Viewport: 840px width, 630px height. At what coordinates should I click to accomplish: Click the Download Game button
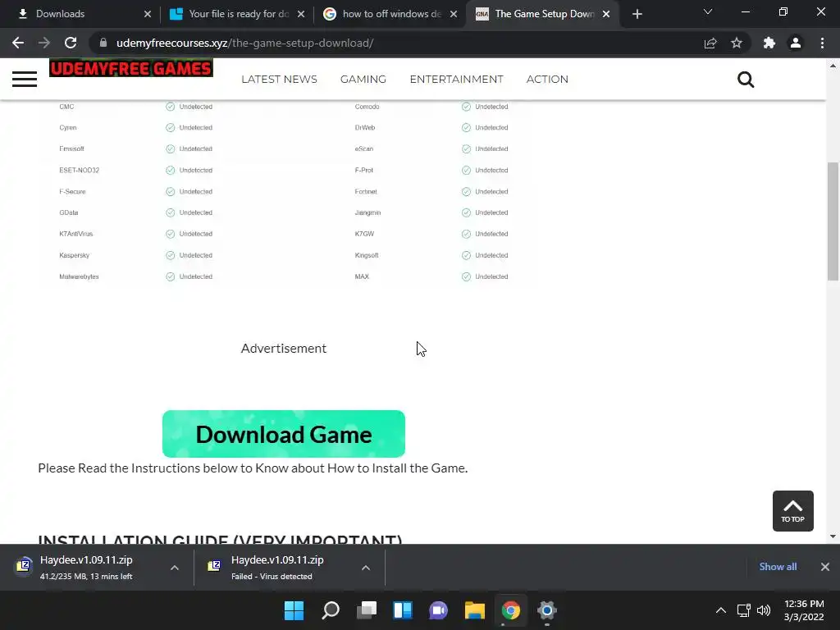pos(283,434)
